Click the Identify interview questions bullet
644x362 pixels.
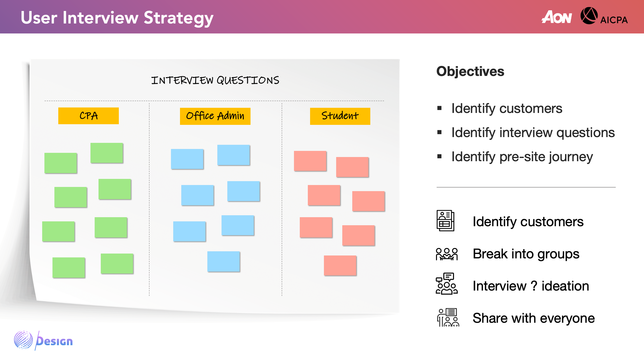pos(533,133)
